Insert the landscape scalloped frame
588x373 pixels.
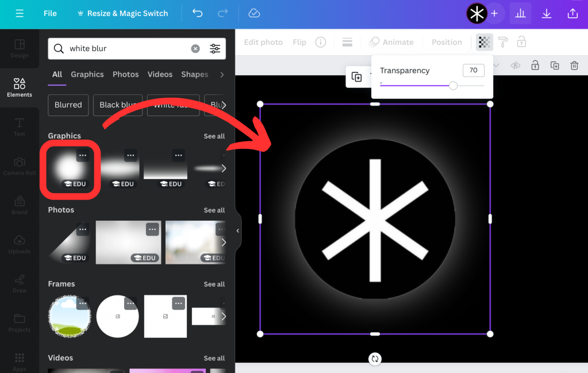point(70,317)
